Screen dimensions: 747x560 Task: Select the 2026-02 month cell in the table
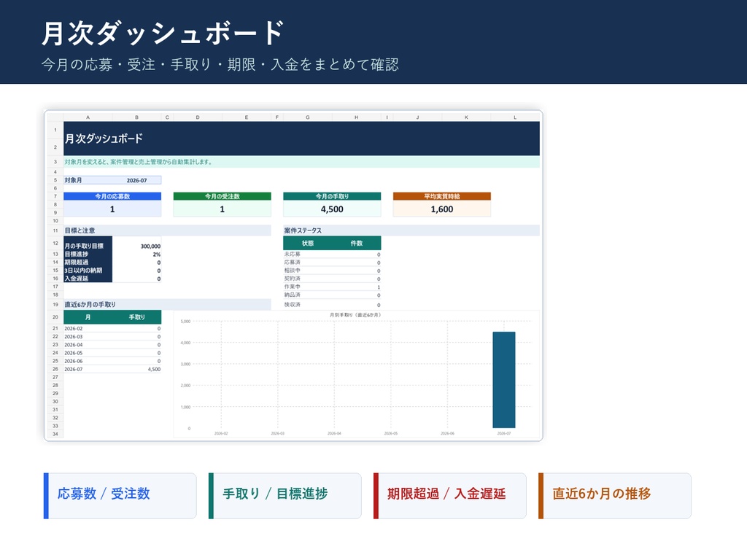pyautogui.click(x=88, y=329)
